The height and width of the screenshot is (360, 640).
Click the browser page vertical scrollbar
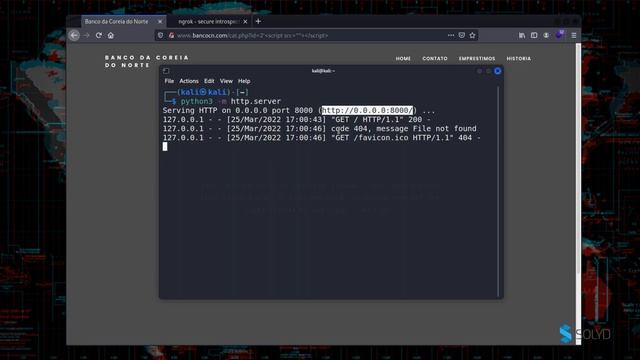578,194
